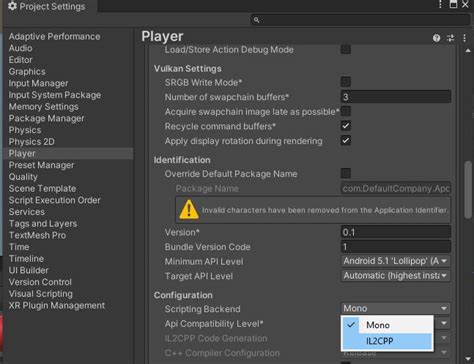Uncheck Recycle command buffers
The height and width of the screenshot is (364, 474).
tap(346, 126)
